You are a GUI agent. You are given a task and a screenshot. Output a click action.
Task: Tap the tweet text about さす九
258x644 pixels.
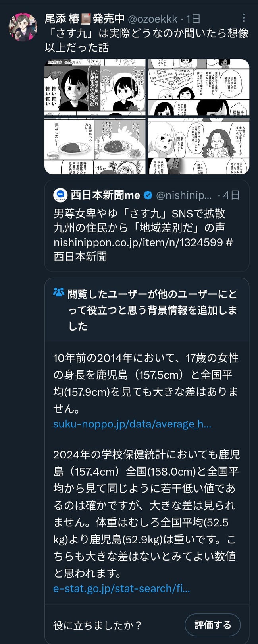tap(146, 40)
